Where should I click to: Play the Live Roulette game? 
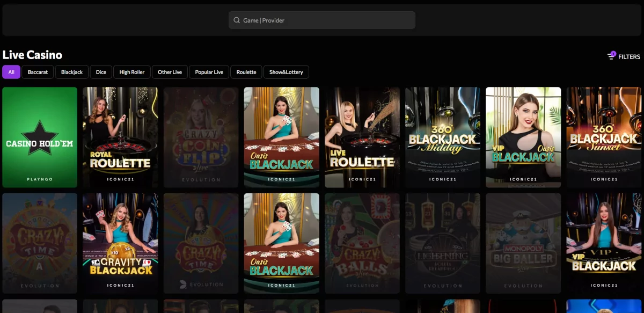(362, 137)
